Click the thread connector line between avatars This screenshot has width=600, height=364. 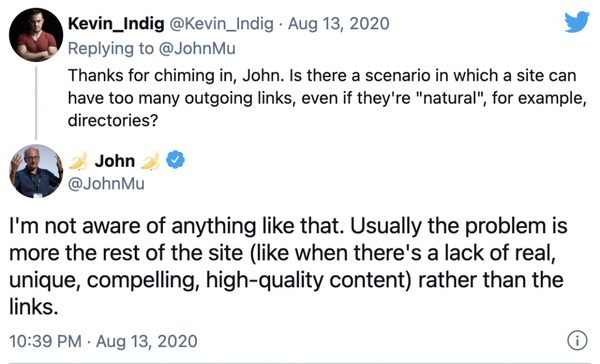pos(36,103)
